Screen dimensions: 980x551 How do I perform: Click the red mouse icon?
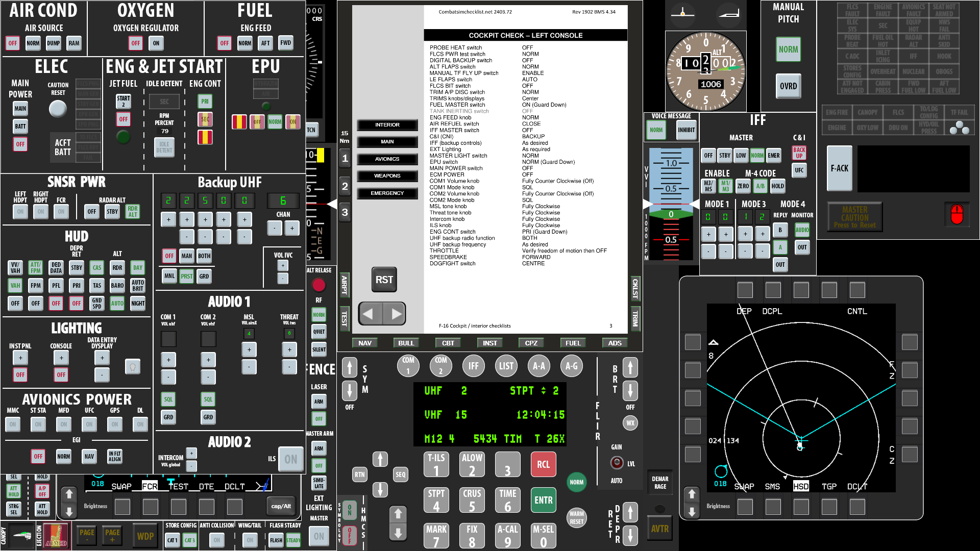[x=957, y=214]
